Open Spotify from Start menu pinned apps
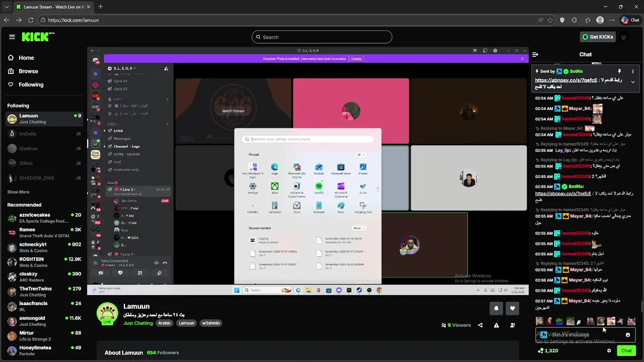Viewport: 644px width, 362px height. click(319, 189)
